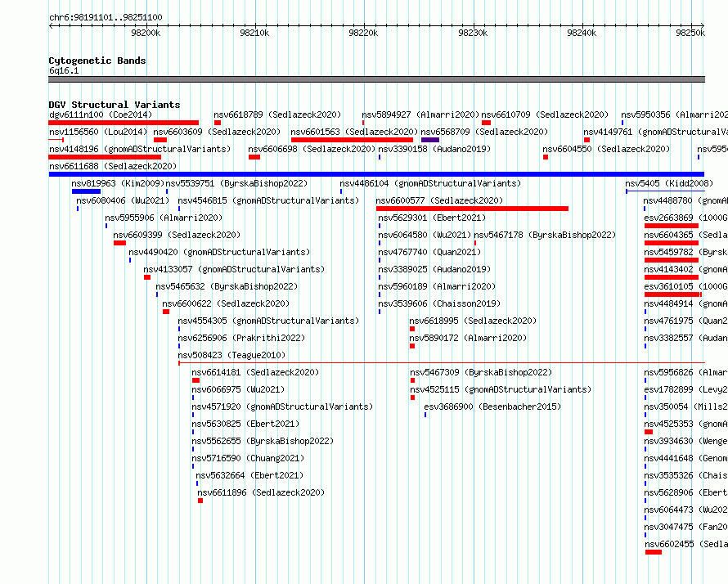This screenshot has width=728, height=584.
Task: Click chr6:98191101..98251100 coordinate label
Action: [x=106, y=18]
